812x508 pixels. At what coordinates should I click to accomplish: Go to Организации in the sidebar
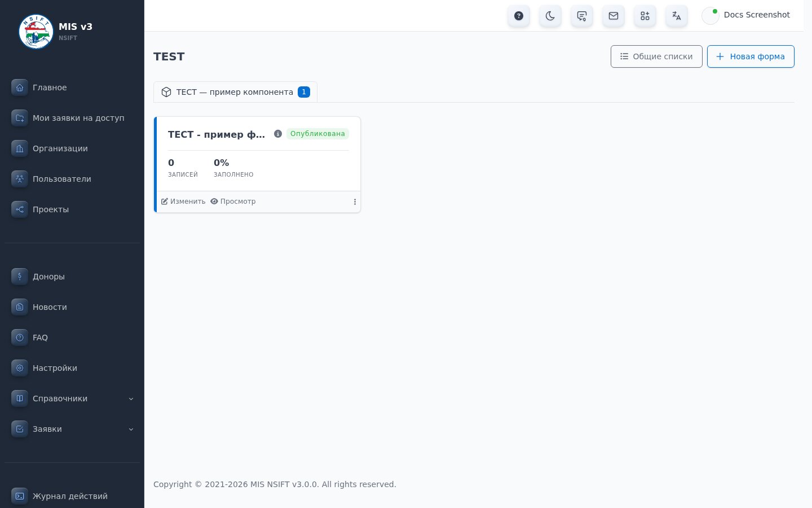72,148
